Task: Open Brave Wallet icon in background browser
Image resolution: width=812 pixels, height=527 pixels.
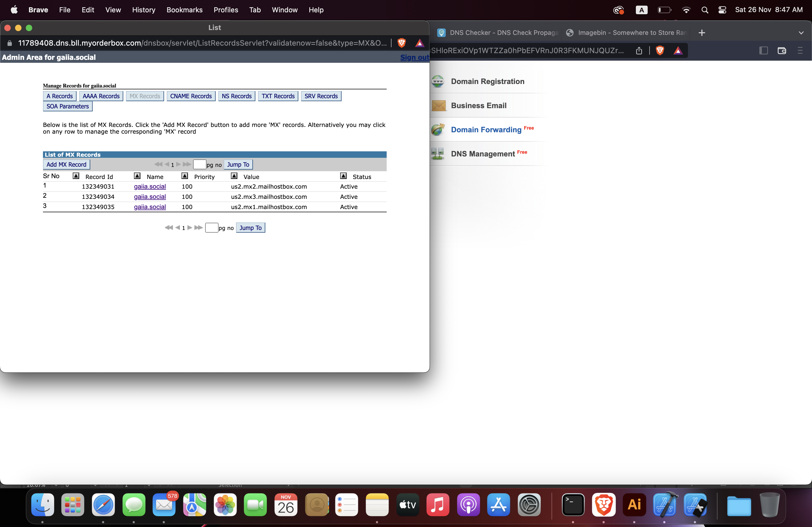Action: pos(782,51)
